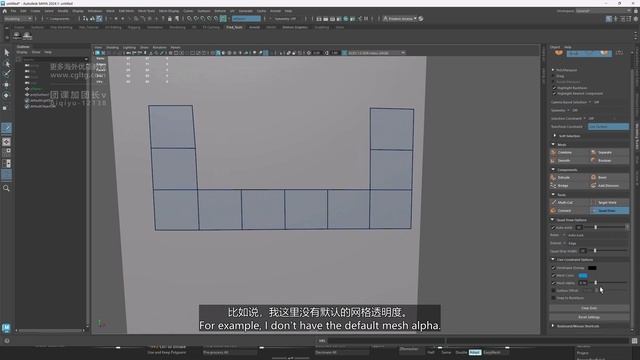Viewport: 640px width, 360px height.
Task: Click the blue Mesh Color swatch
Action: click(x=583, y=276)
